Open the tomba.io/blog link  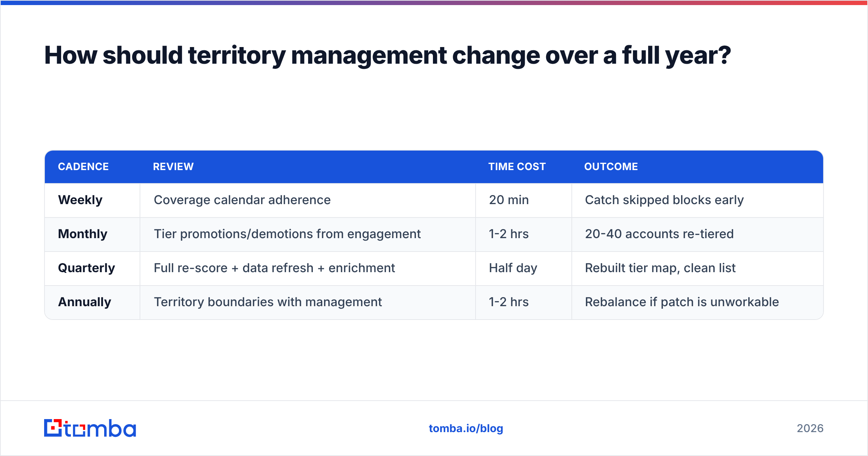[466, 428]
